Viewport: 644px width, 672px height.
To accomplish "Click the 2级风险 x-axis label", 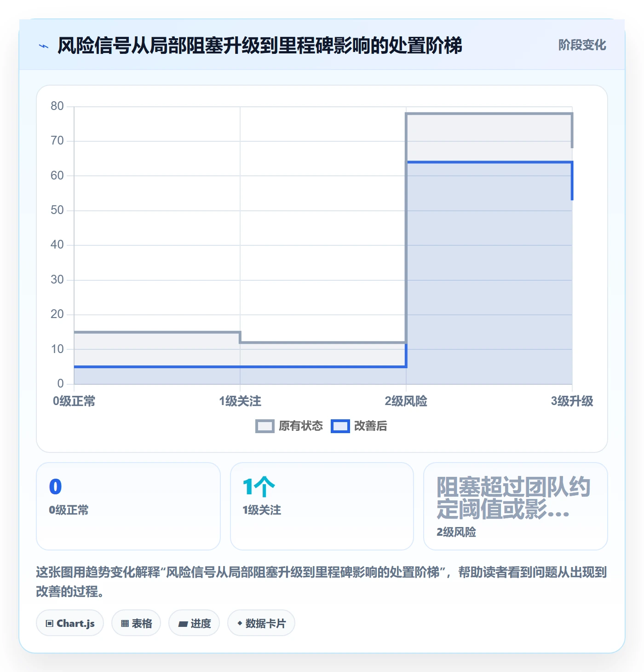I will pos(406,401).
